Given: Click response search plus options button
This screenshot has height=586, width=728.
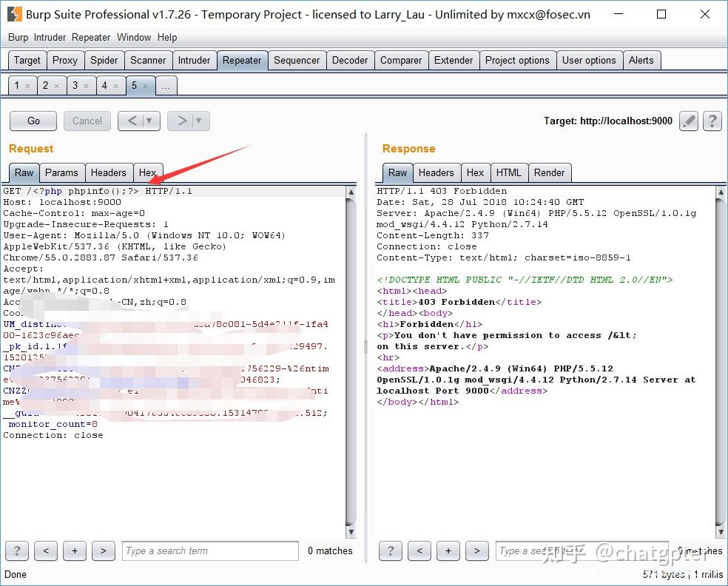Looking at the screenshot, I should [x=448, y=550].
